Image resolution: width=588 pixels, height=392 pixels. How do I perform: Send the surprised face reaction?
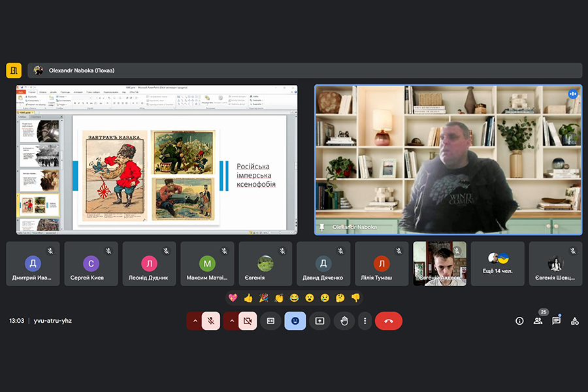pos(310,298)
